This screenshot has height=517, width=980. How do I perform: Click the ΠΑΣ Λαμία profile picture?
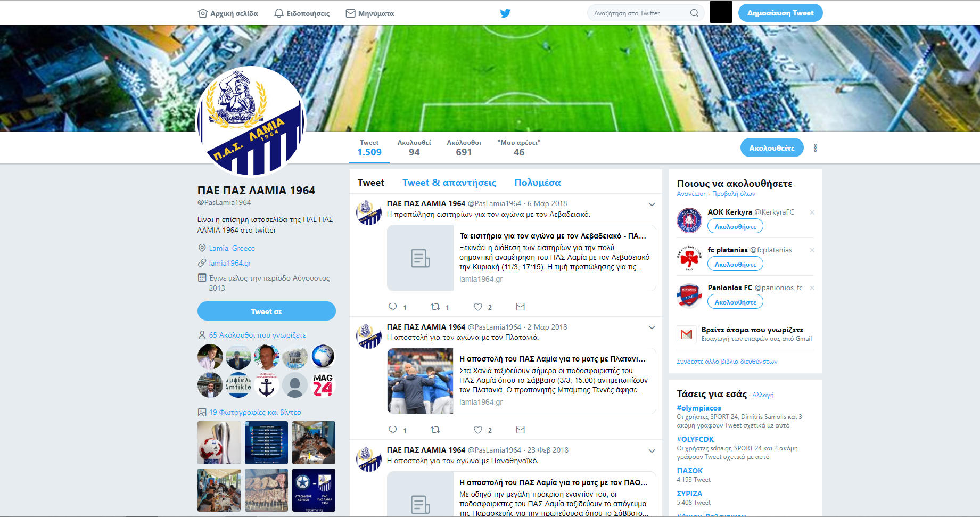[251, 121]
